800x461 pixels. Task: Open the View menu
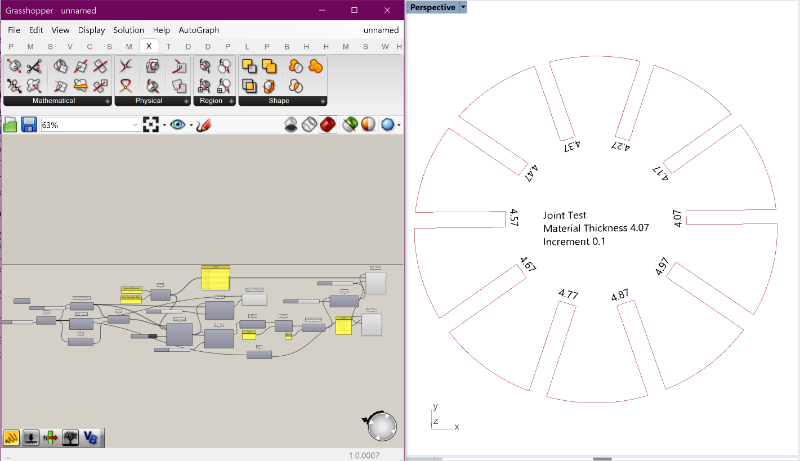tap(60, 30)
